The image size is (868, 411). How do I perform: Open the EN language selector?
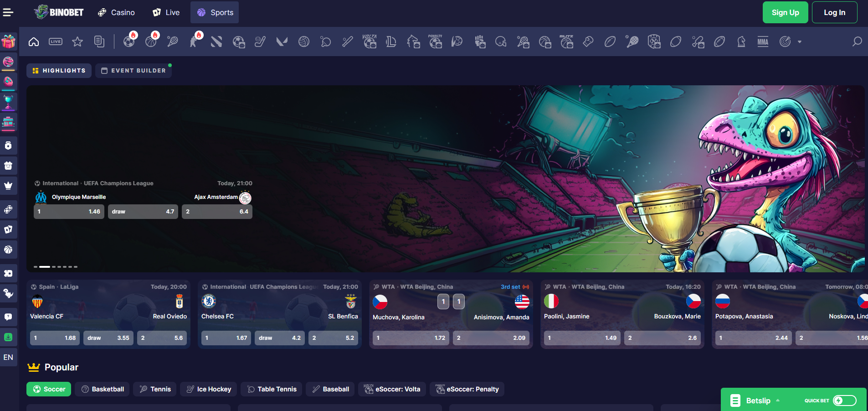(8, 357)
